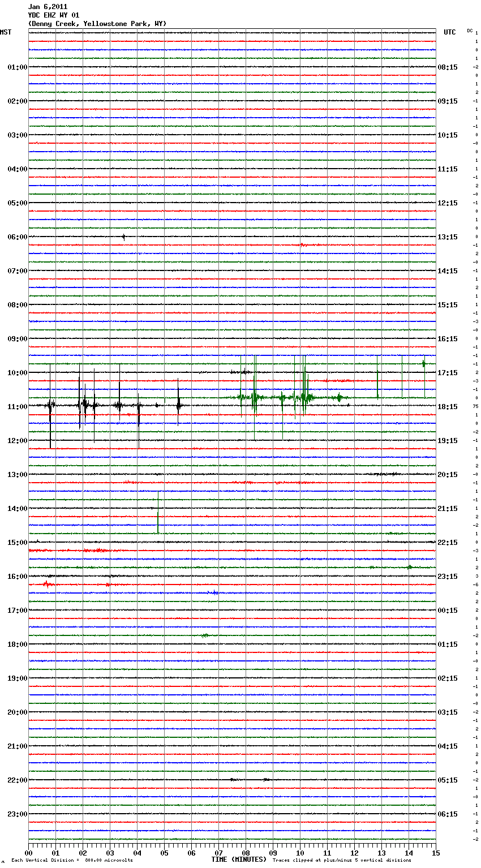Viewport: 481px width, 868px height.
Task: Click the 14:15 UTC time label
Action: pos(448,271)
